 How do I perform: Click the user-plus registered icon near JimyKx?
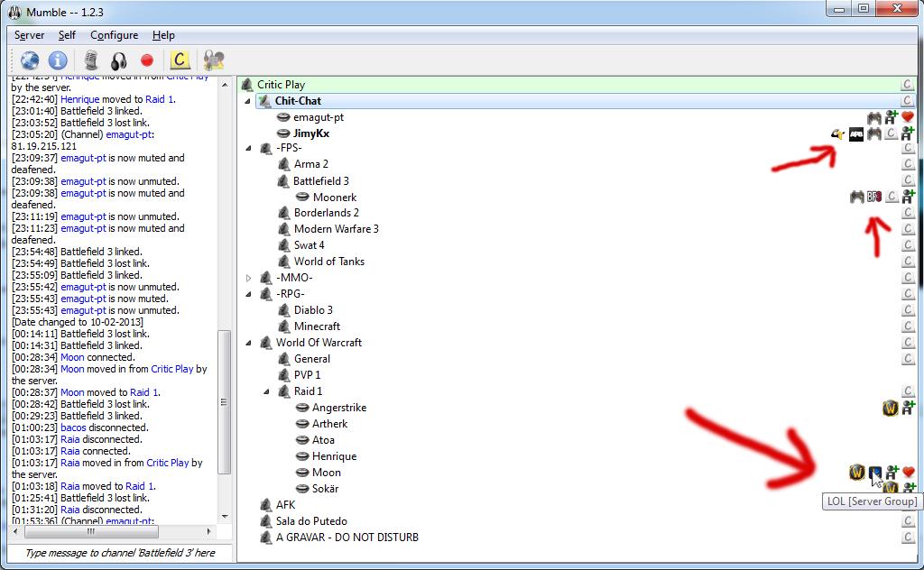908,133
